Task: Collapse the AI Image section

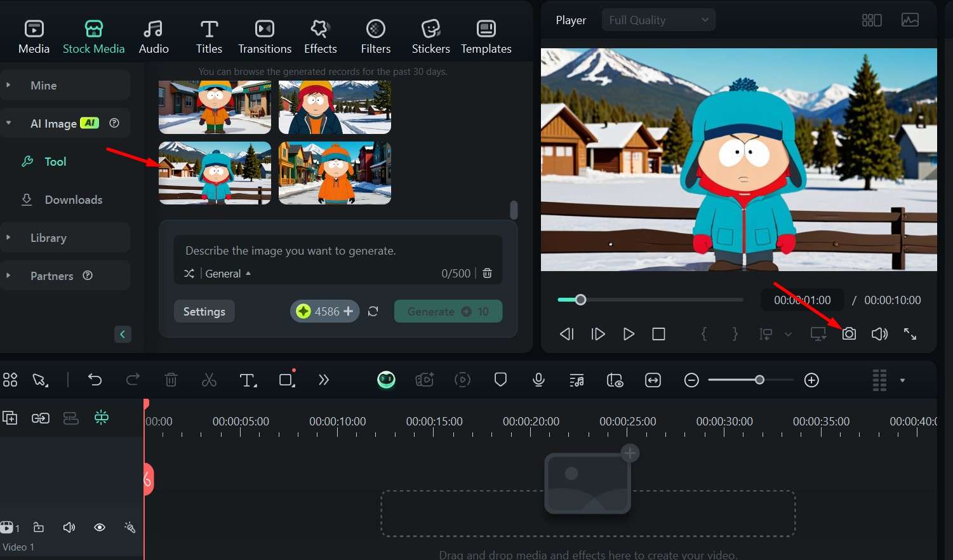Action: [8, 123]
